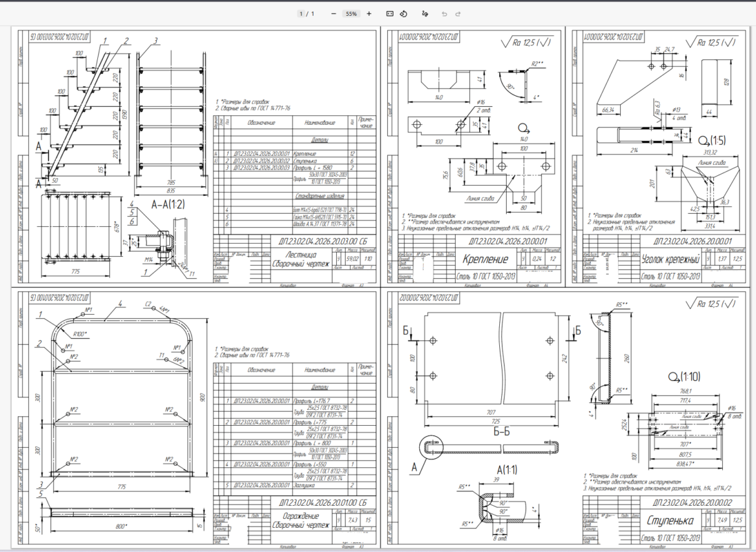Click Ra 12,5 roughness symbol on Ступенька sheet

coord(711,304)
